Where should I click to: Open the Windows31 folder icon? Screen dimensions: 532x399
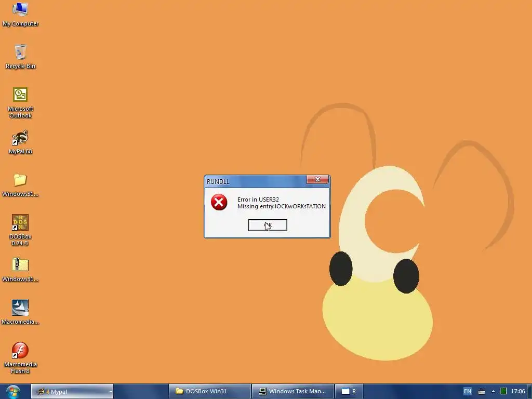click(20, 185)
